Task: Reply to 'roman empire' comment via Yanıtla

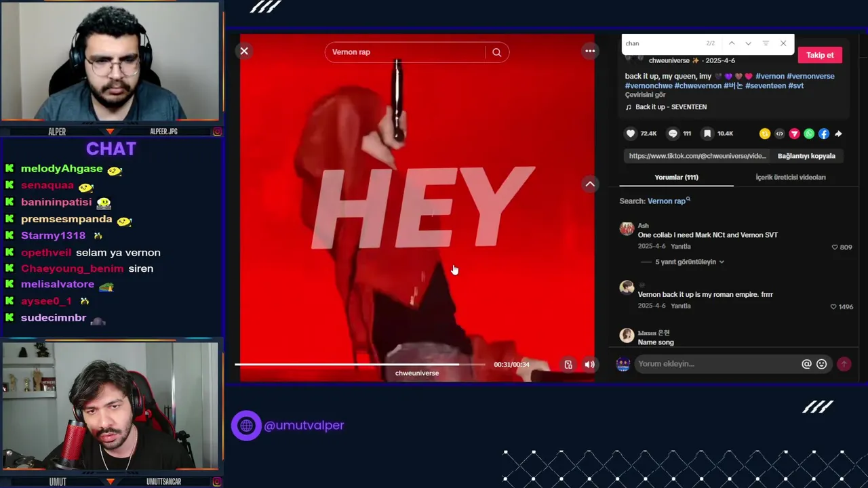Action: (681, 306)
